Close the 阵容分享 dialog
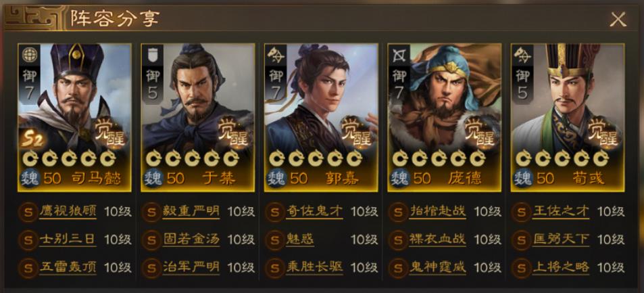 pos(618,20)
